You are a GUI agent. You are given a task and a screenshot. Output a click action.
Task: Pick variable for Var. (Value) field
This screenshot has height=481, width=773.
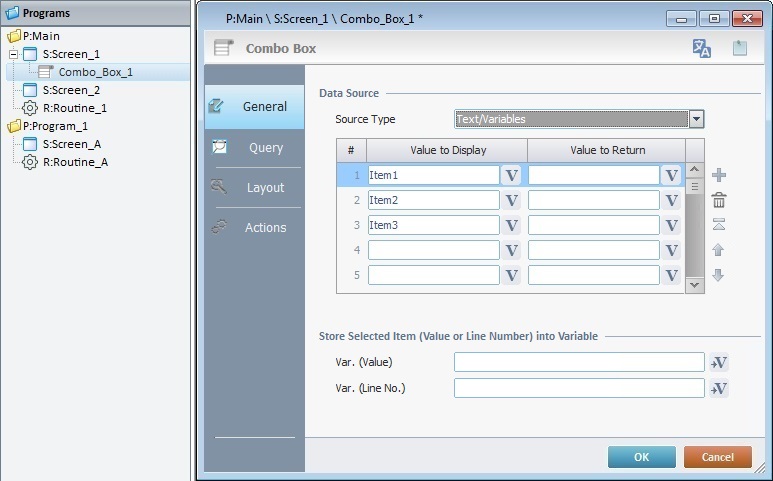pyautogui.click(x=718, y=363)
